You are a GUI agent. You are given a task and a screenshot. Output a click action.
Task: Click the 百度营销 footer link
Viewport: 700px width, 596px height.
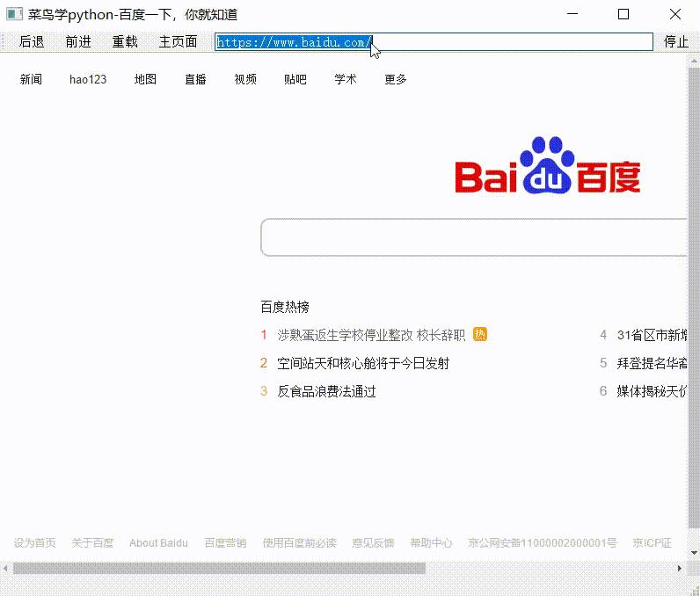coord(225,543)
